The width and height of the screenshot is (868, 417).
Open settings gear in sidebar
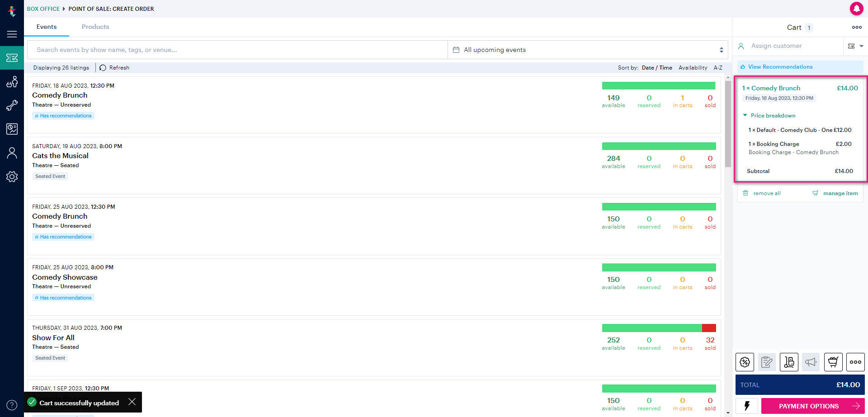point(12,177)
